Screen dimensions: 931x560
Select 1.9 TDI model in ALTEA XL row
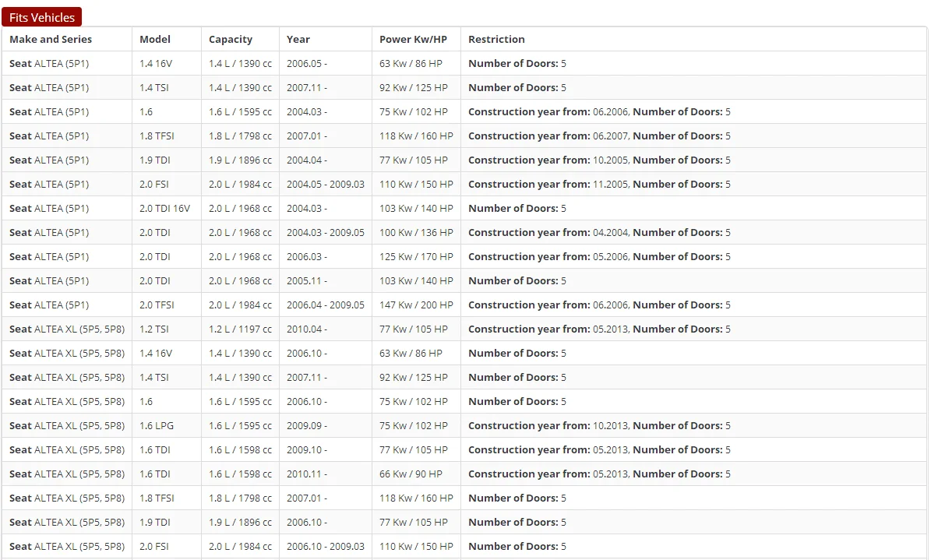(x=155, y=523)
